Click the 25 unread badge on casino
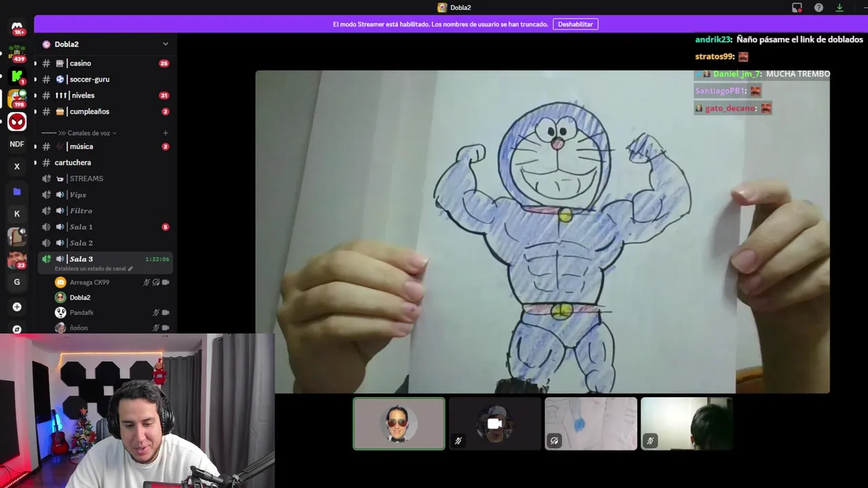The height and width of the screenshot is (488, 868). [x=163, y=64]
